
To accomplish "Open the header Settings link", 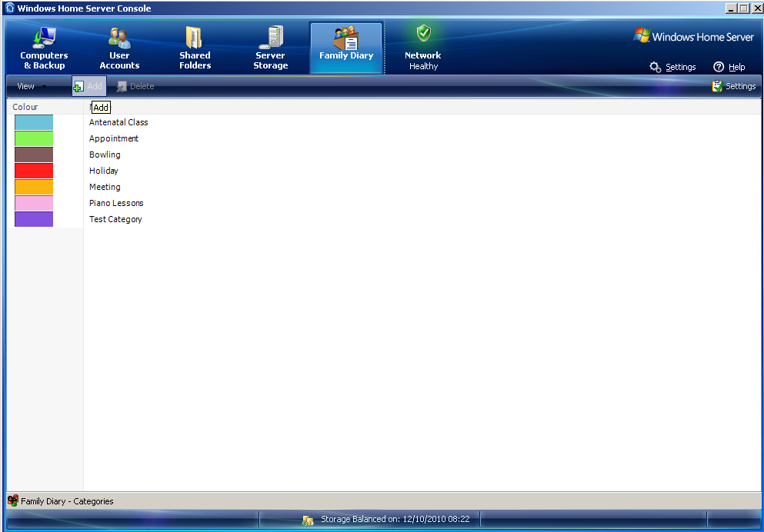I will coord(680,67).
